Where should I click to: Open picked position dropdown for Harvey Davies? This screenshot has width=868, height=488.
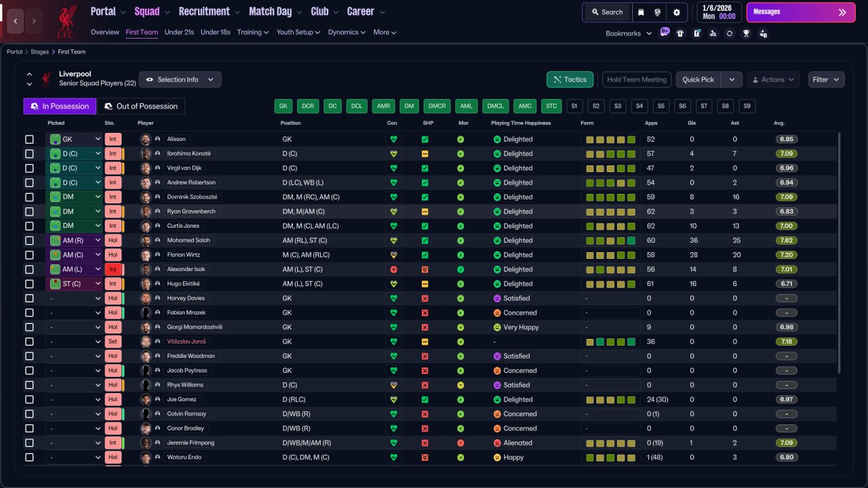point(74,298)
